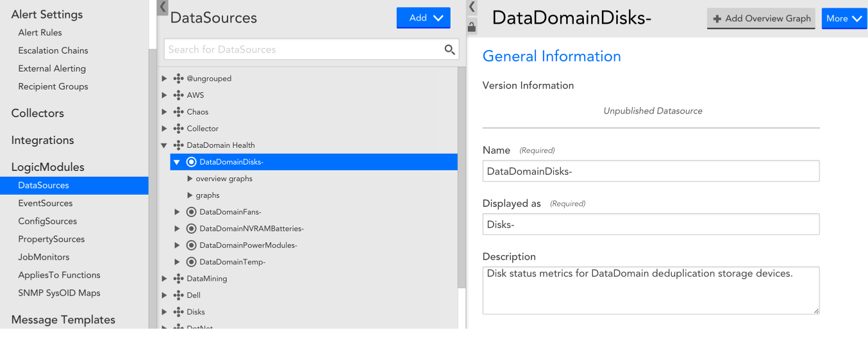The width and height of the screenshot is (868, 353).
Task: Collapse the DataDomainDisks- node arrow
Action: (x=177, y=162)
